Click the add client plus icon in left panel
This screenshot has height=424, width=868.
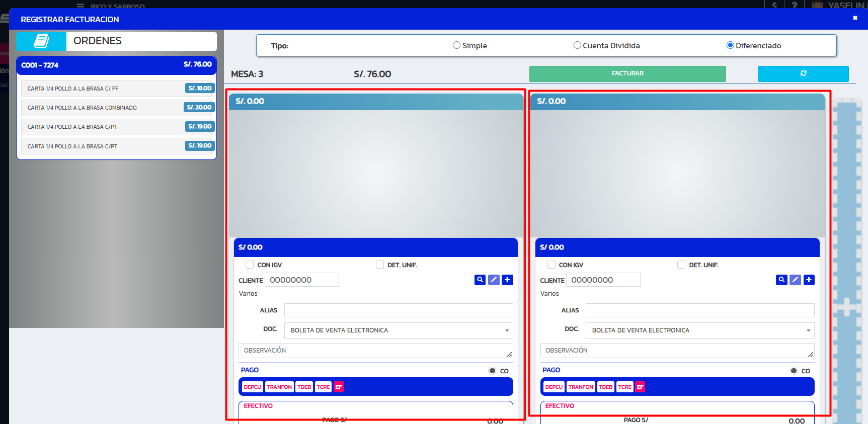click(507, 280)
